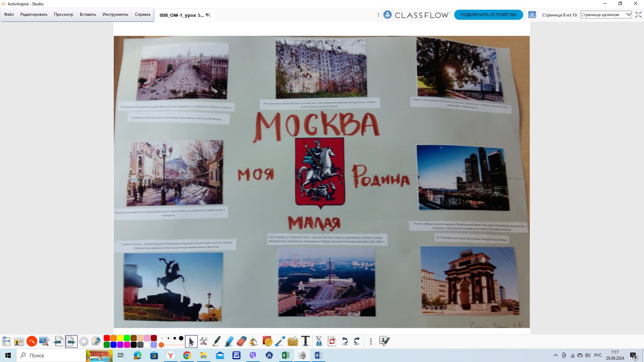Viewport: 644px width, 362px height.
Task: Click the РУС language indicator
Action: [x=598, y=355]
